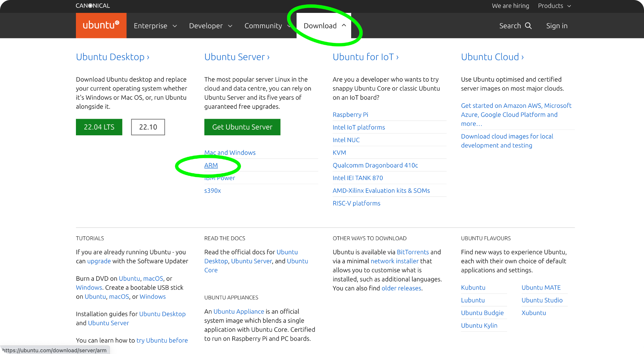Open the Lubuntu flavour link
Image resolution: width=644 pixels, height=354 pixels.
click(473, 300)
